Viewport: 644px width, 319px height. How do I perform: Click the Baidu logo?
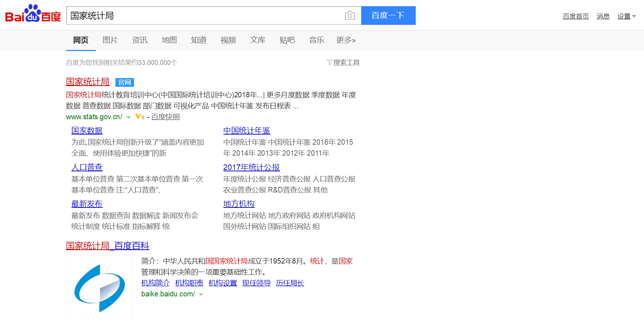(x=33, y=14)
